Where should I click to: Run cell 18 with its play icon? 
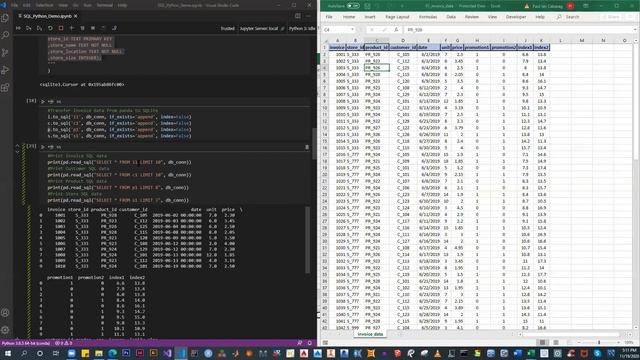[43, 101]
